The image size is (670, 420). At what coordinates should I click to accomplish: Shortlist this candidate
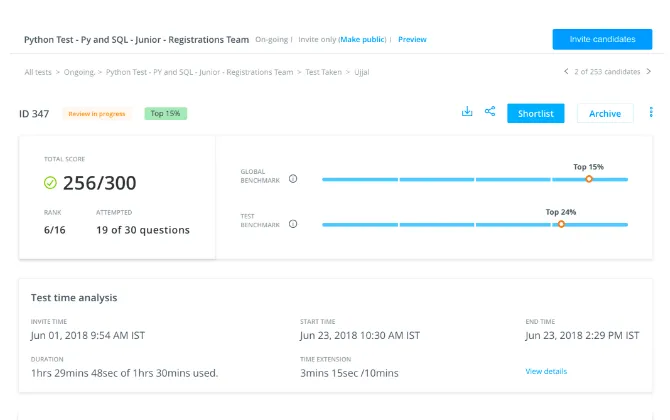(x=536, y=113)
